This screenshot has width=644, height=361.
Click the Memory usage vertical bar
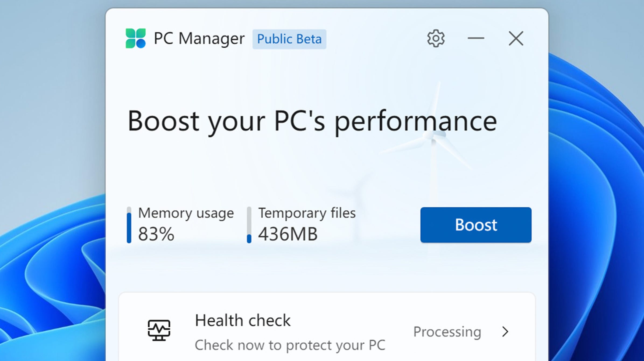pos(129,225)
